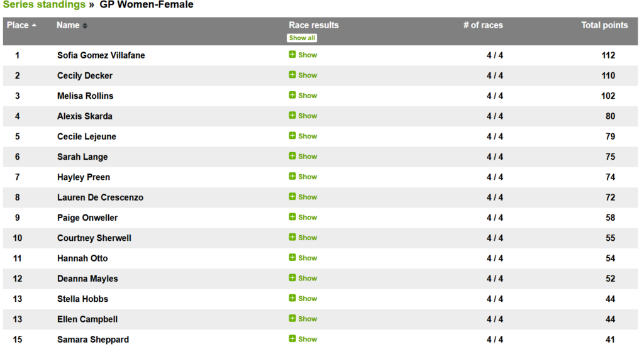644x349 pixels.
Task: Expand Sofia Gomez Villafane's race results plus icon
Action: point(292,55)
